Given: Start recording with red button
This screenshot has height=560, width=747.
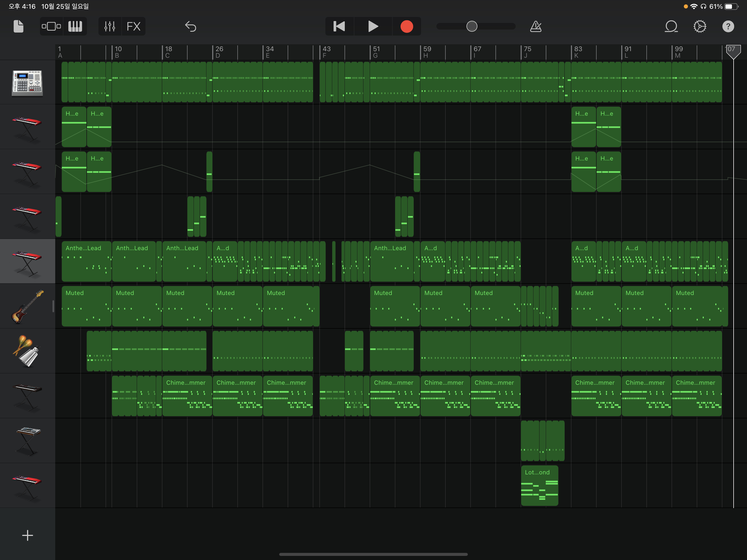Looking at the screenshot, I should (x=407, y=26).
